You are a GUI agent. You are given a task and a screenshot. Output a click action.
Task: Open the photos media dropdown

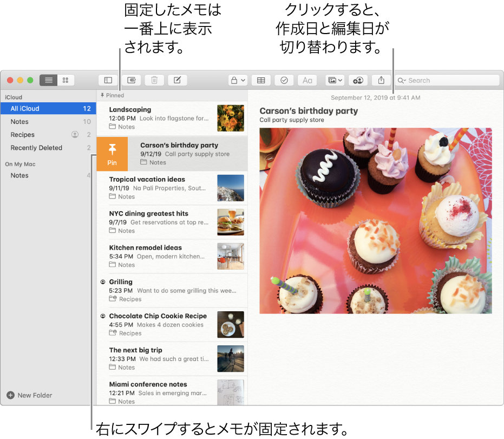335,80
